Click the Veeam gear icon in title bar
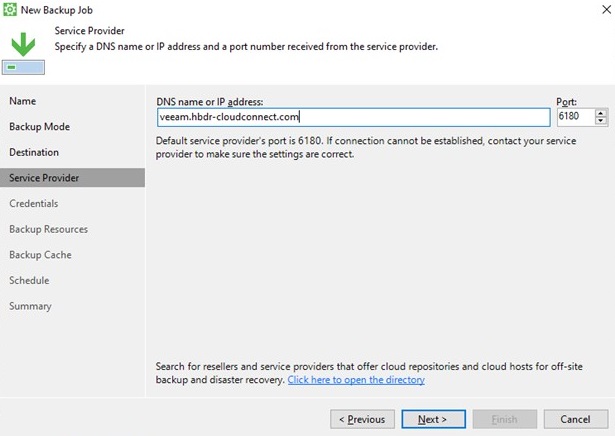 tap(10, 9)
